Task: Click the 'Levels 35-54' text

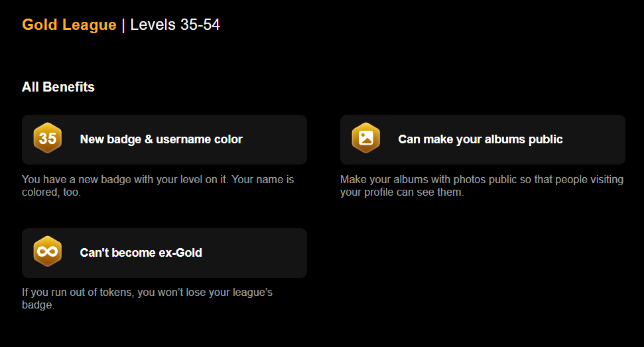Action: tap(175, 25)
